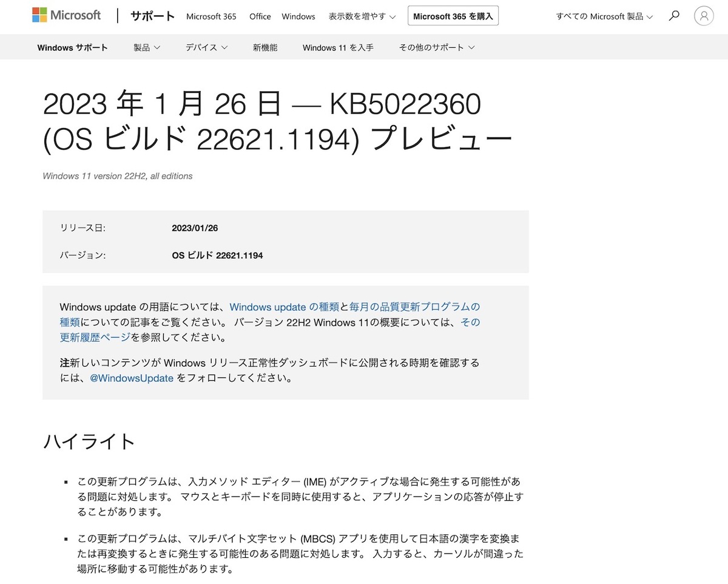The width and height of the screenshot is (728, 584).
Task: Open the search magnifier icon
Action: 674,16
